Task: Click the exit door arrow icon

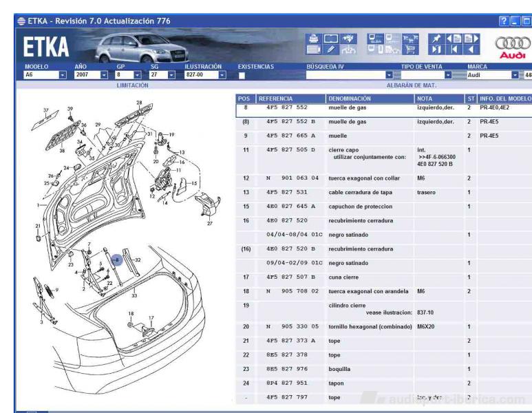Action: click(436, 50)
